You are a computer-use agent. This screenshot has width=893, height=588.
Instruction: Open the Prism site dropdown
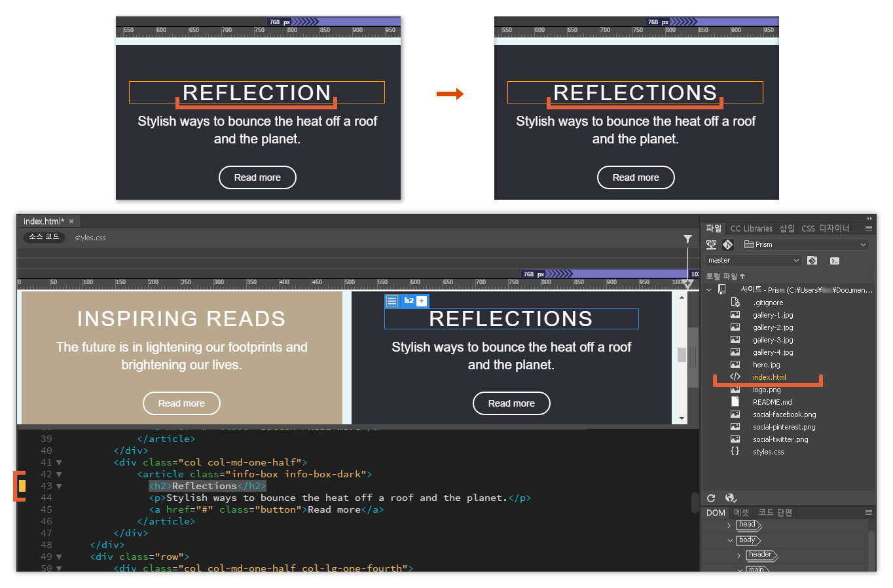805,245
